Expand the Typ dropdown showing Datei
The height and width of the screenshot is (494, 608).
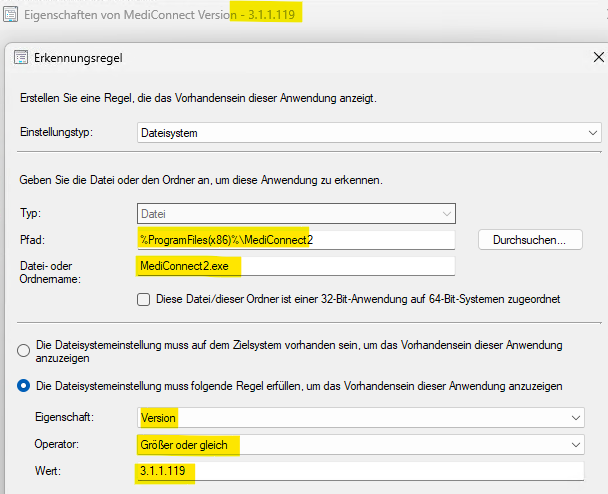point(295,213)
